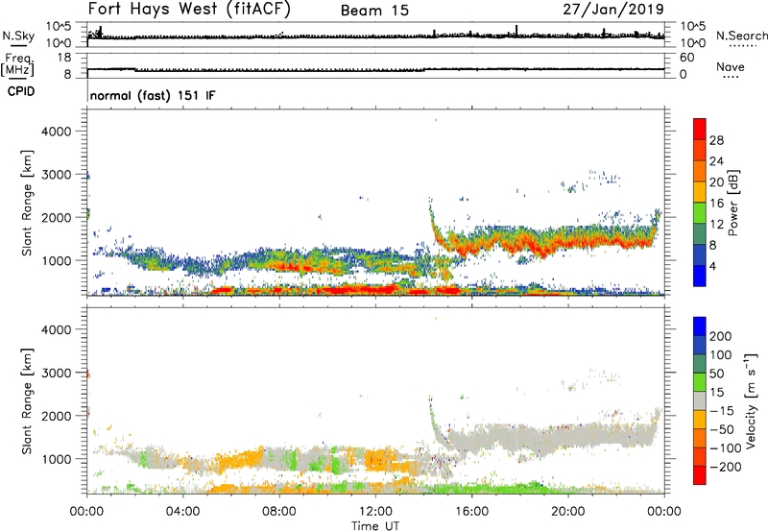The image size is (768, 532).
Task: Click the "24" Power colorbar label
Action: tap(716, 161)
